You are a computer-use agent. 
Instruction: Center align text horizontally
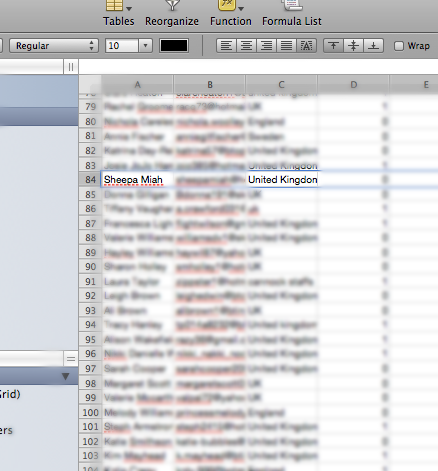246,46
